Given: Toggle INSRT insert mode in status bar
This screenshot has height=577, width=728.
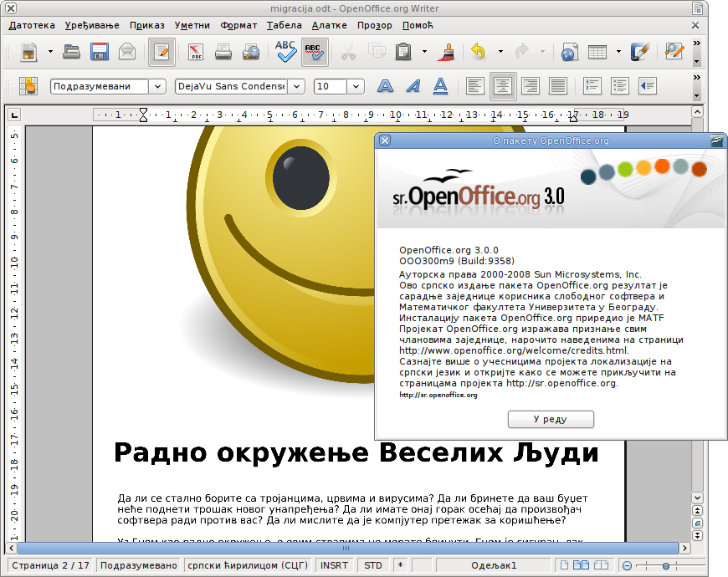Looking at the screenshot, I should (334, 565).
